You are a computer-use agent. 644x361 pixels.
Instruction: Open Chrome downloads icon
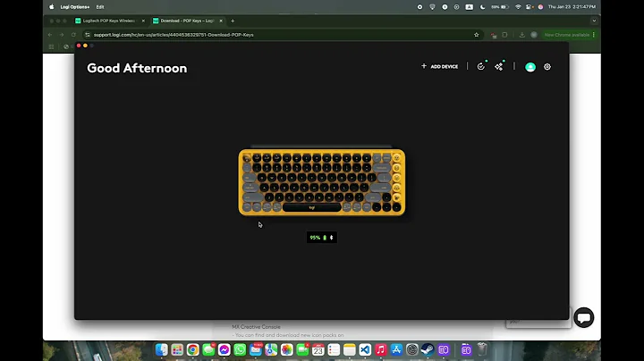pyautogui.click(x=522, y=35)
